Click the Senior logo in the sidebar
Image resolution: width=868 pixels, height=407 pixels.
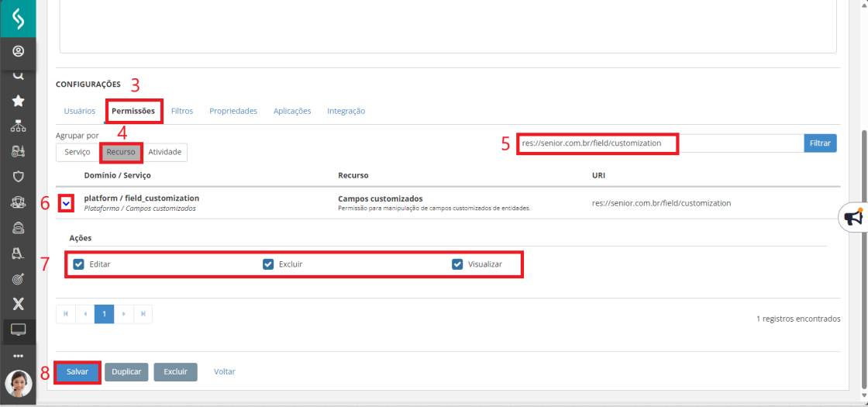[x=19, y=19]
